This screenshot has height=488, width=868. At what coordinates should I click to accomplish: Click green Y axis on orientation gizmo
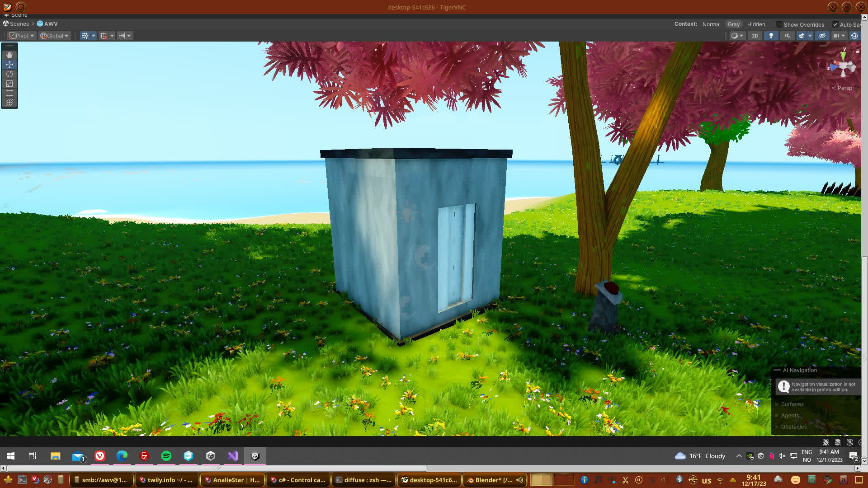click(x=843, y=56)
